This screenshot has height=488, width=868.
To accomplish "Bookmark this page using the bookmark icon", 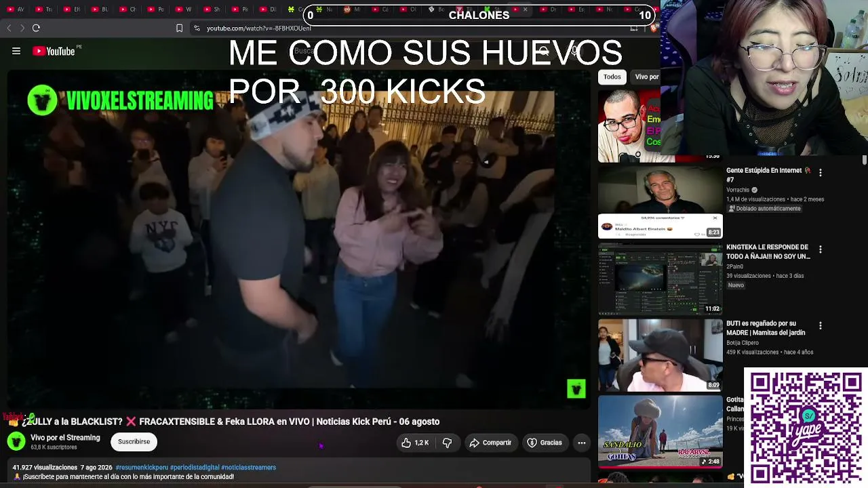I will [x=179, y=28].
